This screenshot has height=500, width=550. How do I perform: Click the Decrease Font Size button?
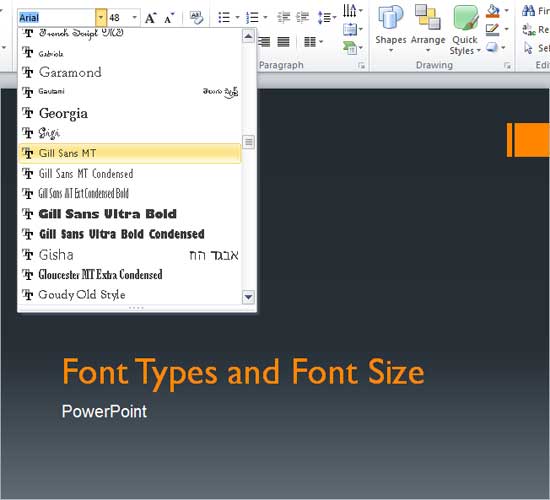[169, 18]
